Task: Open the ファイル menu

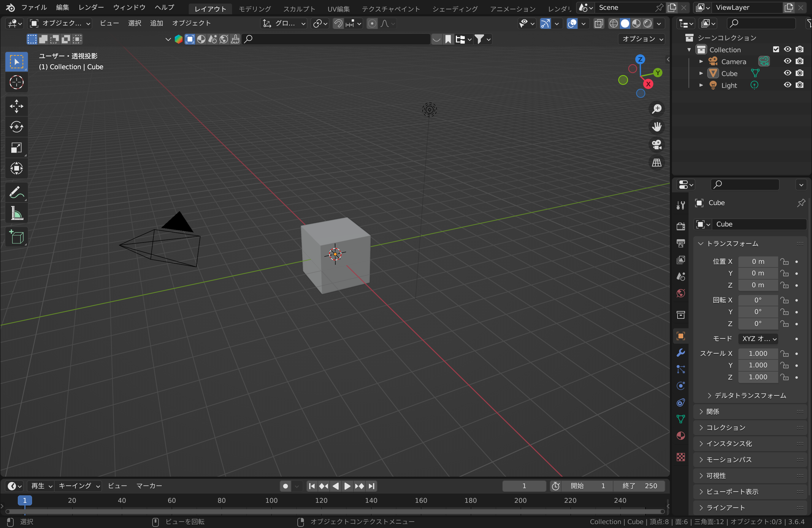Action: pos(34,7)
